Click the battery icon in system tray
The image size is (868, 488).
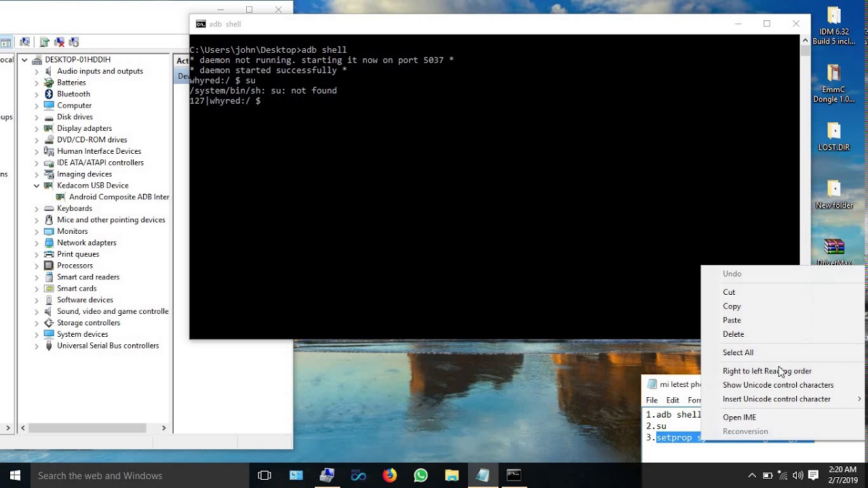(768, 476)
